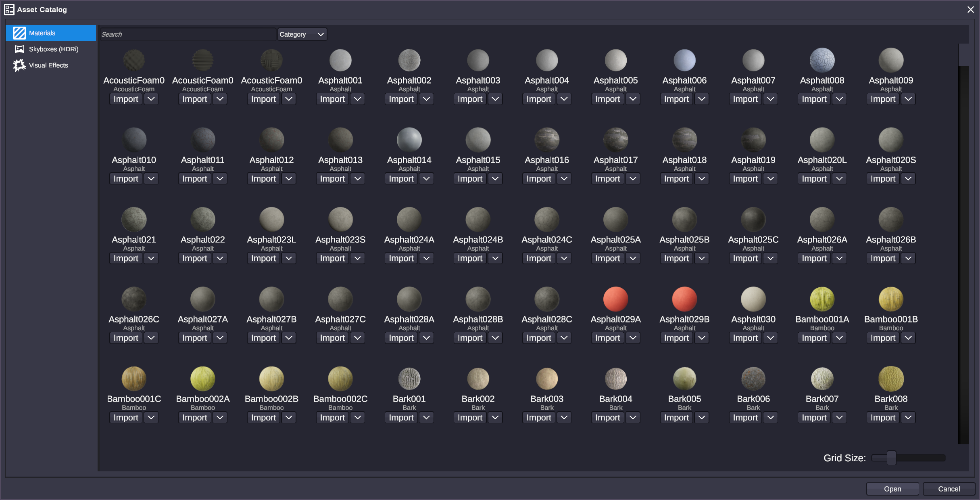
Task: Adjust the Grid Size slider
Action: [890, 458]
